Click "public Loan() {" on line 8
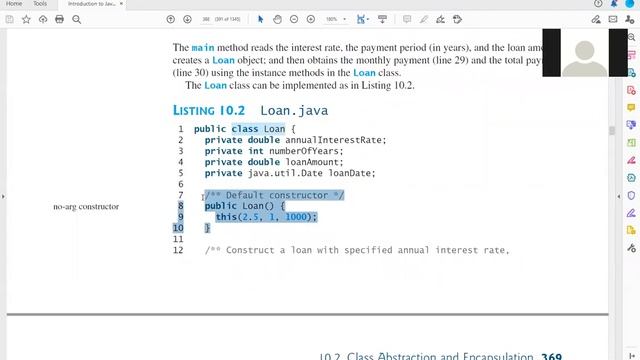 point(245,206)
